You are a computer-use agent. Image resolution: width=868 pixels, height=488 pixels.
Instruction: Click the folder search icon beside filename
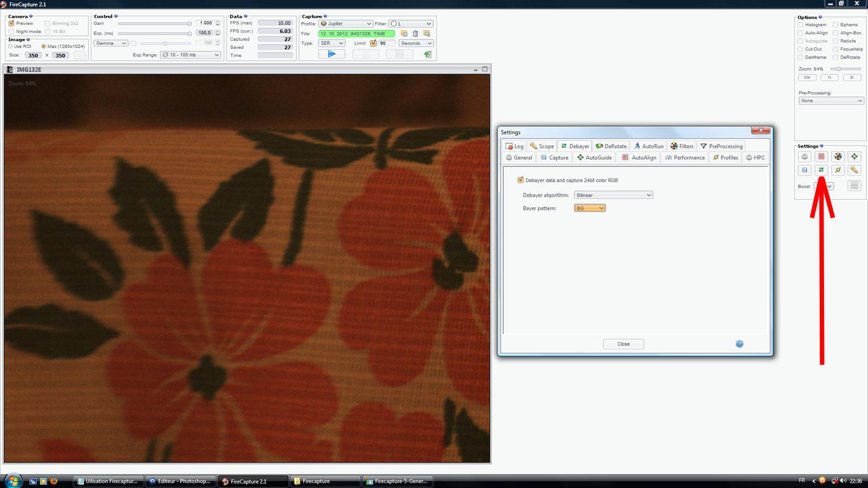pyautogui.click(x=427, y=34)
